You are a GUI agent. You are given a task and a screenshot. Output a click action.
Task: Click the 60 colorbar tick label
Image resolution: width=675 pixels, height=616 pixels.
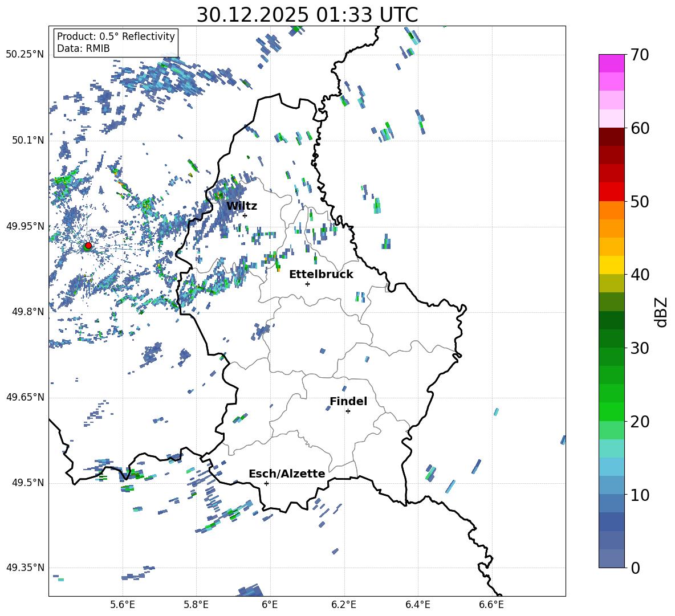click(x=640, y=128)
